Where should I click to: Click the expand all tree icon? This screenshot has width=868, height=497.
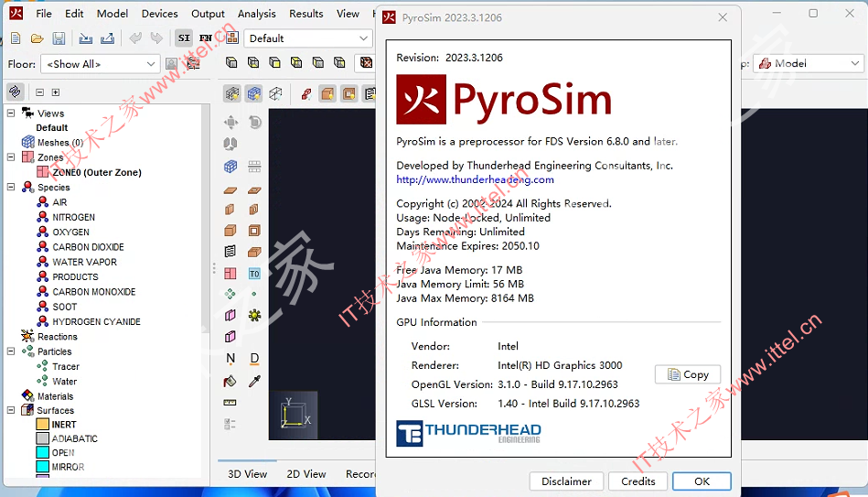click(x=56, y=92)
